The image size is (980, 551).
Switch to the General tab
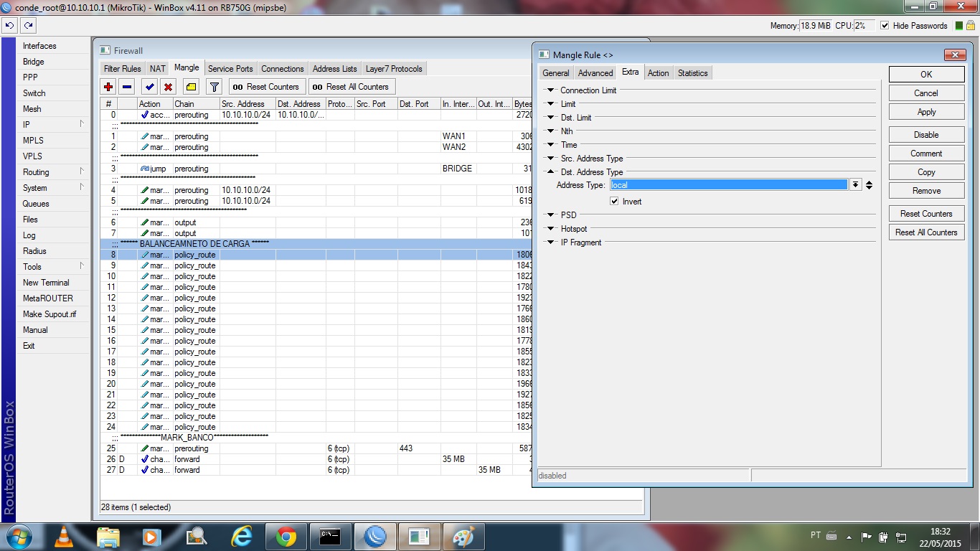click(x=556, y=73)
